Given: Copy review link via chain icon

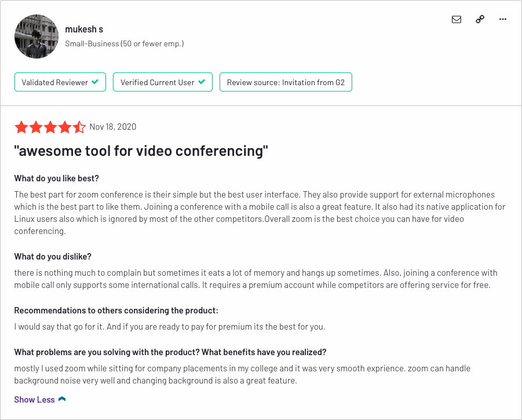Looking at the screenshot, I should [480, 19].
